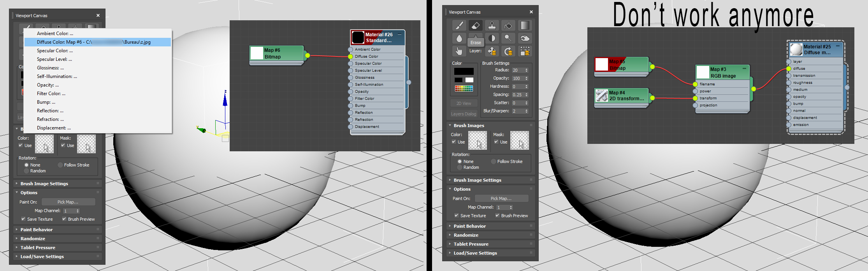
Task: Toggle Mask Use checkbox in left Viewport Canvas
Action: pos(63,145)
